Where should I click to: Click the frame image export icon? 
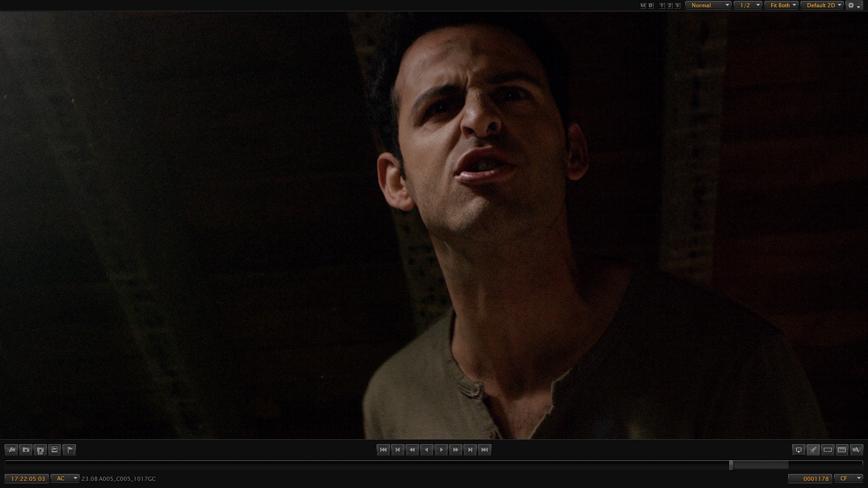pyautogui.click(x=55, y=450)
